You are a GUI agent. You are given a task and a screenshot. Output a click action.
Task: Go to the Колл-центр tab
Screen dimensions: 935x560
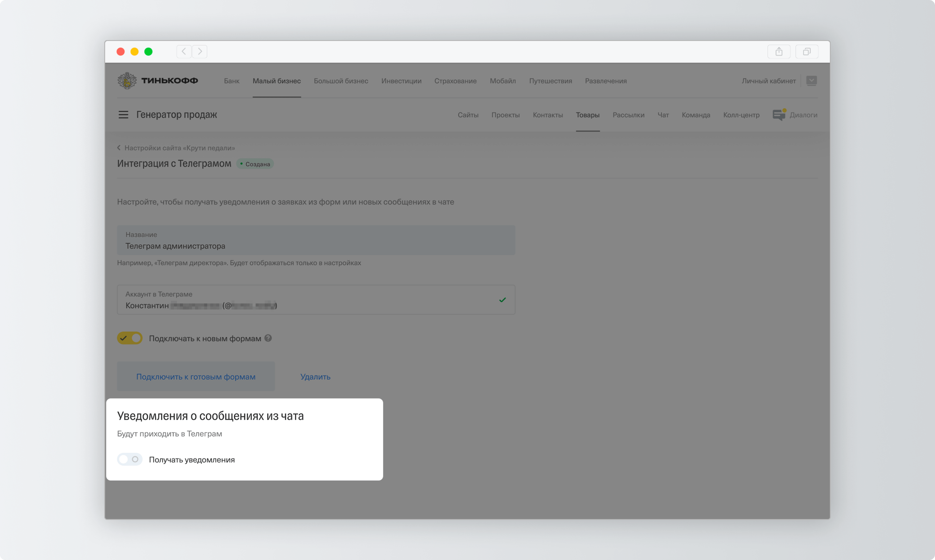pos(741,115)
